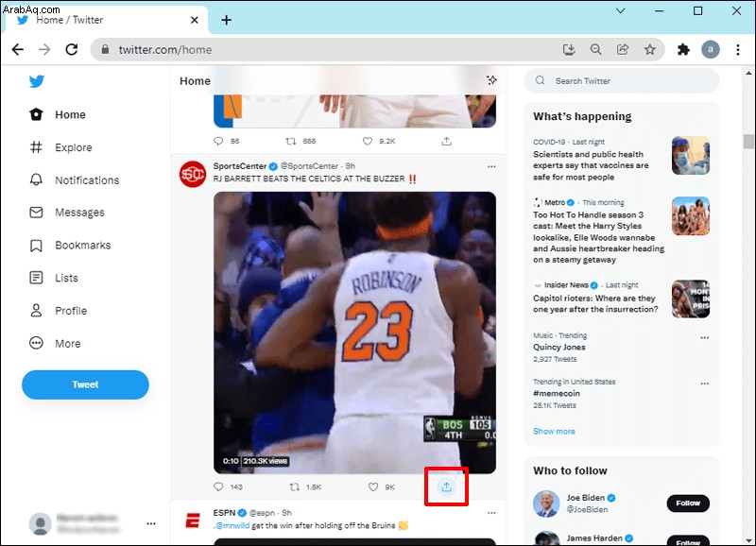Open Home from the left navigation

coord(58,114)
